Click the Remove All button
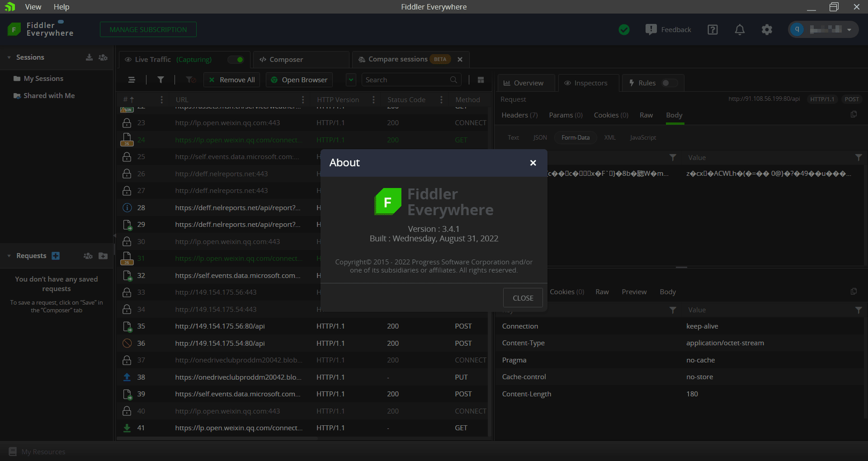The height and width of the screenshot is (461, 868). 232,80
